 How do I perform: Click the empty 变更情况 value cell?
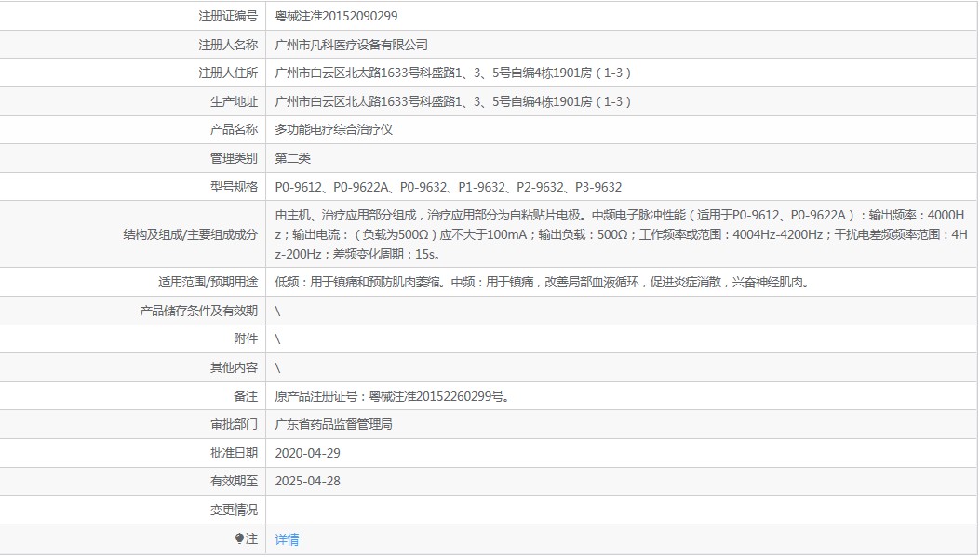[622, 510]
